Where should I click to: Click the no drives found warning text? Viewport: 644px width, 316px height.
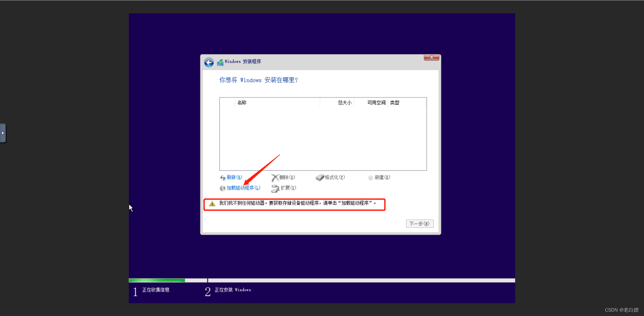point(298,203)
